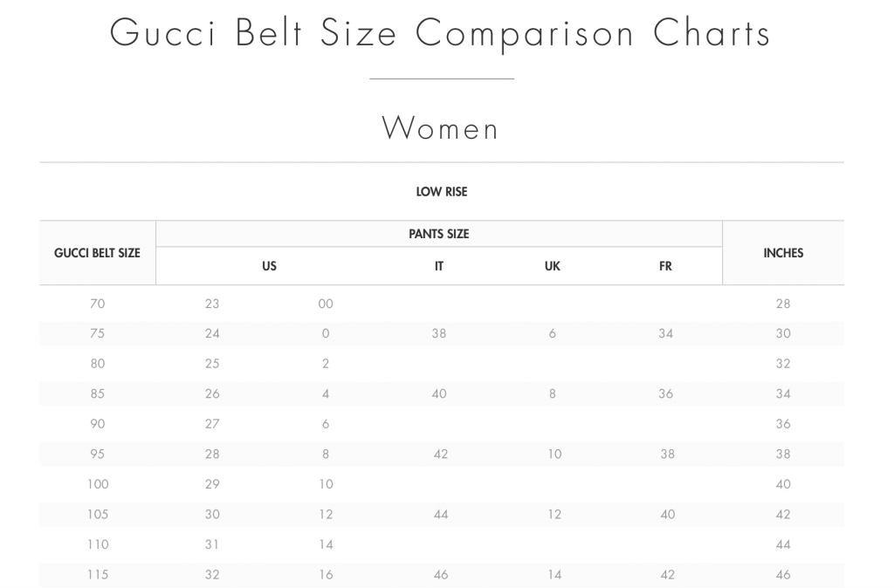Image resolution: width=894 pixels, height=588 pixels.
Task: Click the Gucci Belt Size Comparison Charts title
Action: click(440, 34)
